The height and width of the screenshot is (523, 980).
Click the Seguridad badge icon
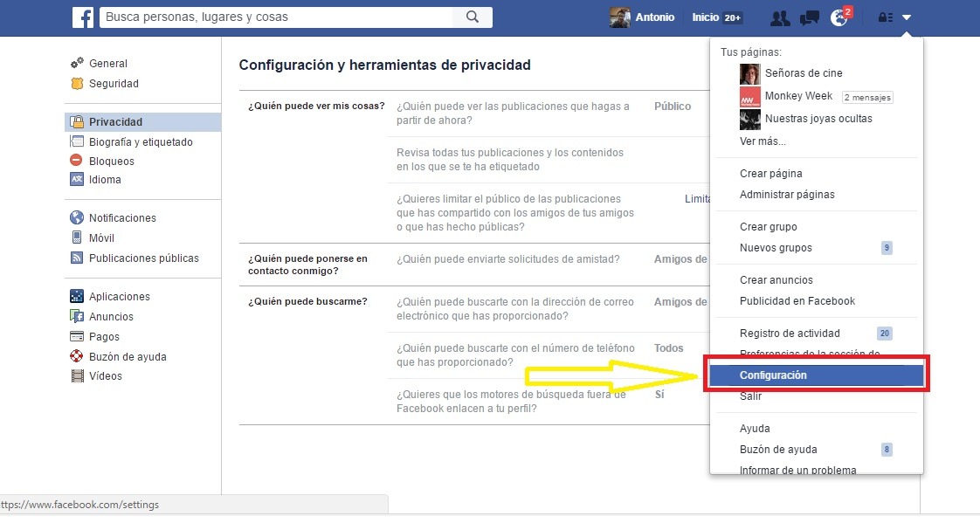(77, 83)
